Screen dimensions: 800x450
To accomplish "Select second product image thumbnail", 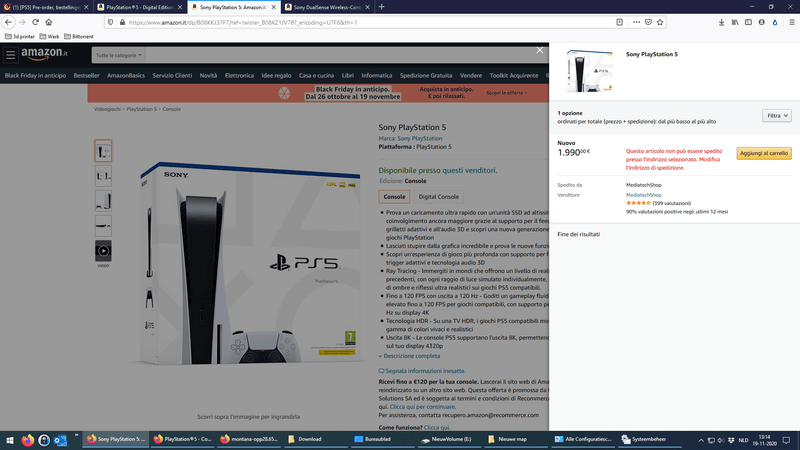I will [x=103, y=176].
